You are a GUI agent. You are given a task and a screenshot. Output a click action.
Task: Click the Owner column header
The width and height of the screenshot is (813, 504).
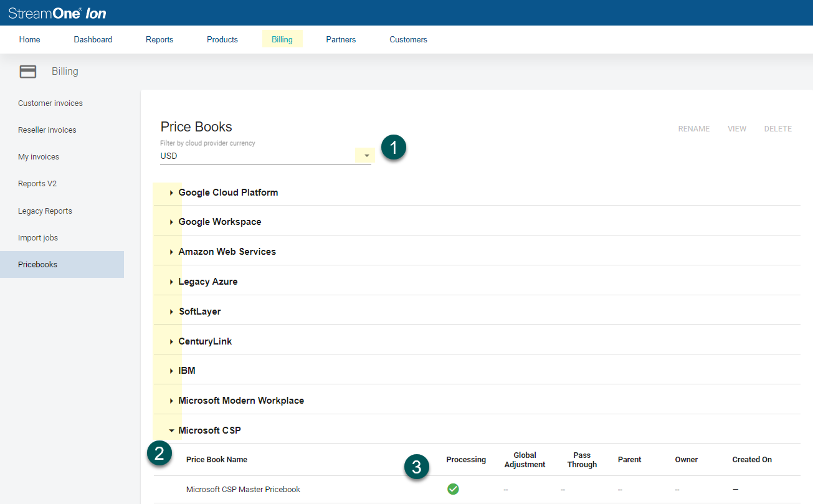[687, 460]
